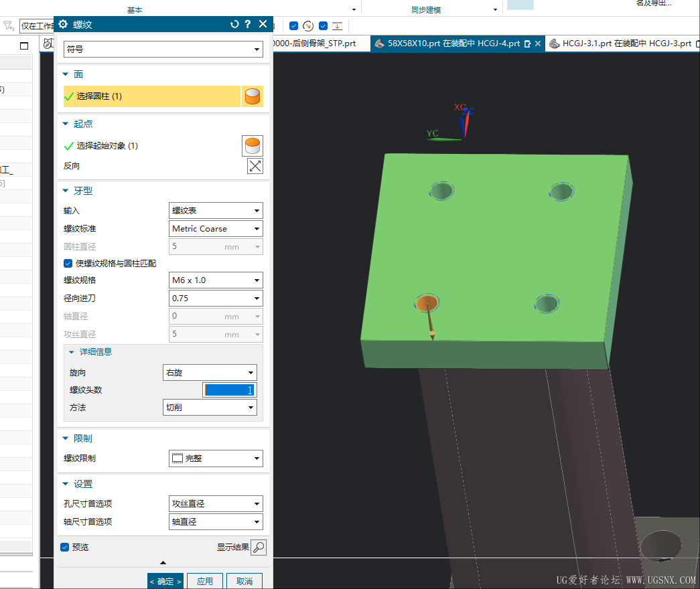700x589 pixels.
Task: Open the 径向进刀 0.75 dropdown
Action: point(216,298)
